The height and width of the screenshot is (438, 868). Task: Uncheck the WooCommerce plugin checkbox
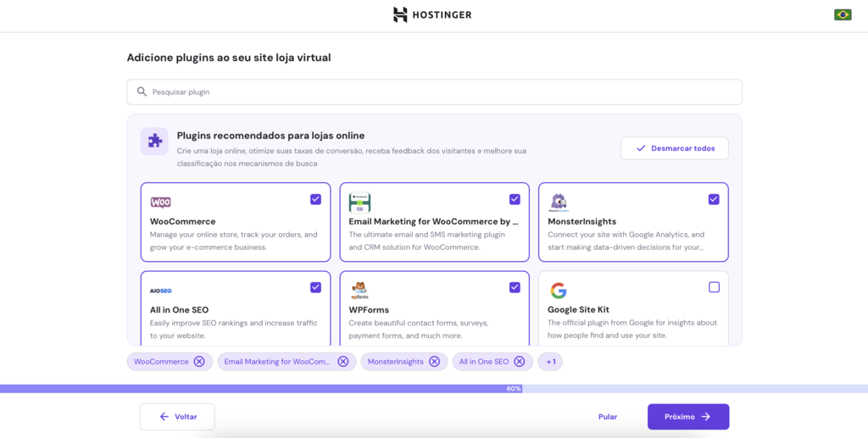click(315, 199)
